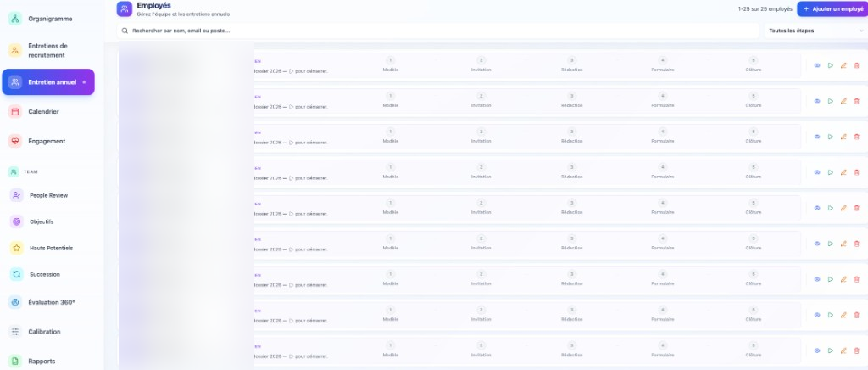Open the Rapports link in sidebar
This screenshot has height=370, width=868.
click(41, 361)
